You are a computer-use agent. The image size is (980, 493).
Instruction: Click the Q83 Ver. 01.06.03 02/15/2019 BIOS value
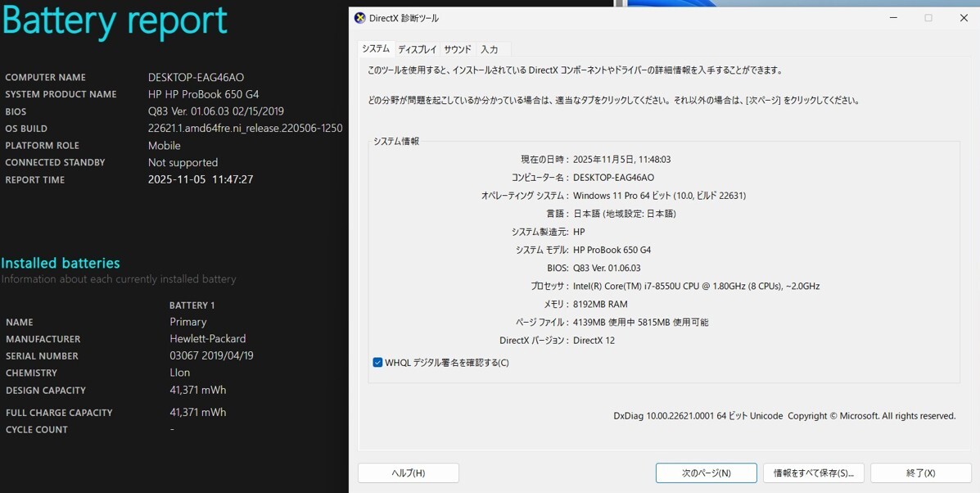[215, 111]
